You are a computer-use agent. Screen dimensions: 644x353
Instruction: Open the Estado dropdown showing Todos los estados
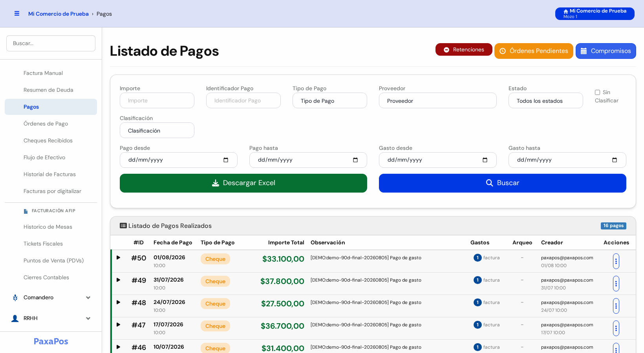tap(546, 100)
